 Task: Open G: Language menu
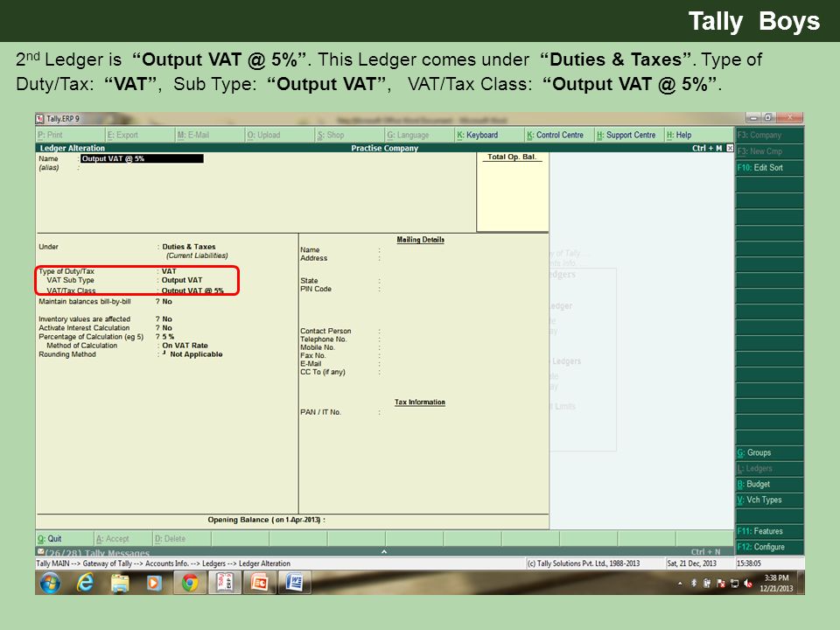tap(419, 135)
